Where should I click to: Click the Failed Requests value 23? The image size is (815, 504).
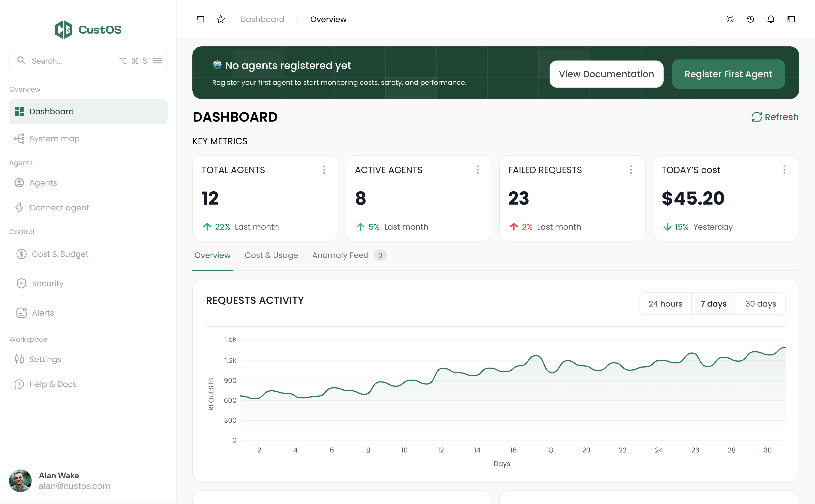click(x=519, y=198)
